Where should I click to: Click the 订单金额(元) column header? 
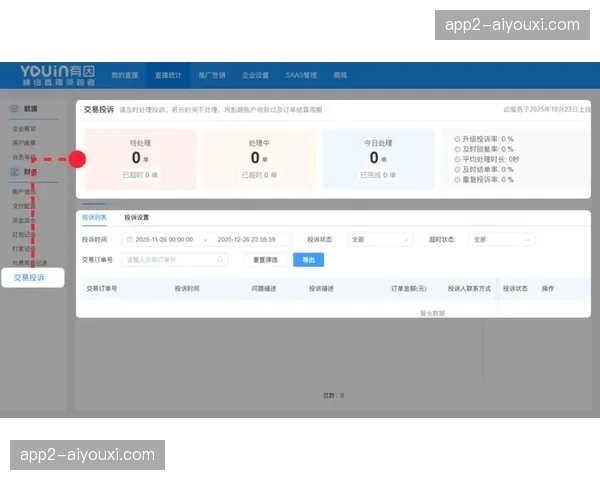point(409,289)
